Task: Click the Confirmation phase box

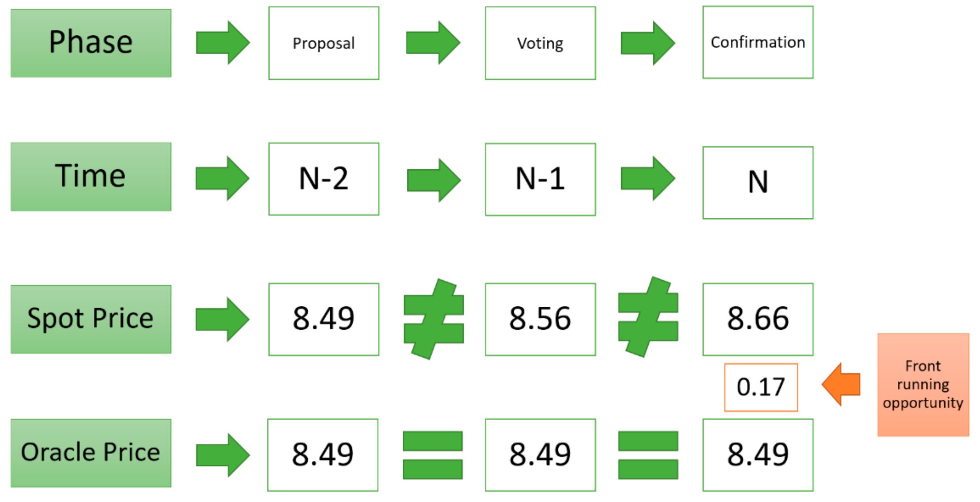Action: [758, 43]
